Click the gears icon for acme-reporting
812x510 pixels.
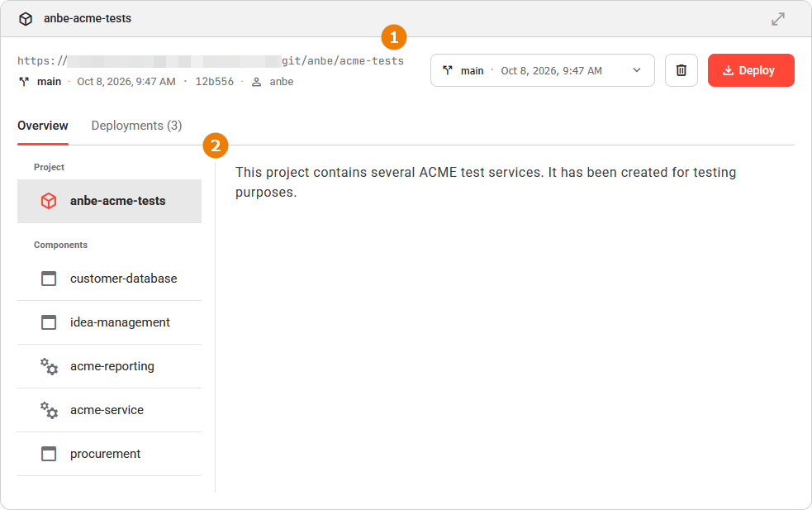(x=50, y=366)
